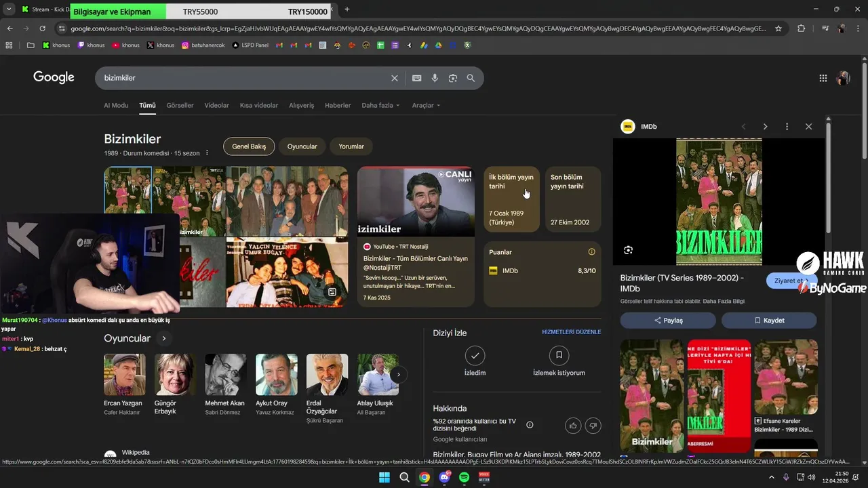Viewport: 868px width, 488px height.
Task: Open the TRT Nostalji YouTube video card
Action: [x=416, y=237]
